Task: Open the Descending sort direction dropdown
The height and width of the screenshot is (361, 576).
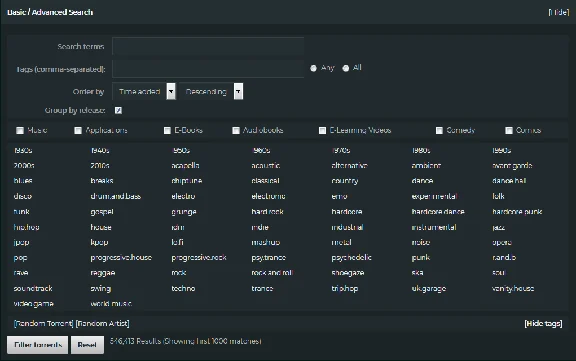Action: [211, 91]
